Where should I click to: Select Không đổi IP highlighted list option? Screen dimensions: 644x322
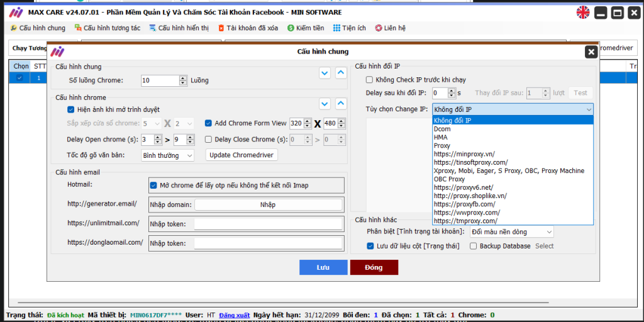(x=513, y=120)
